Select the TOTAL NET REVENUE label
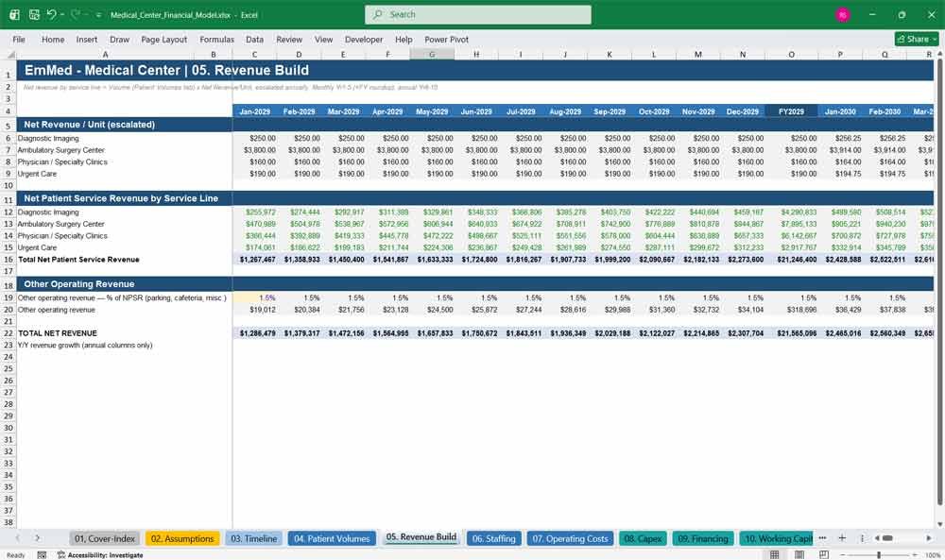The height and width of the screenshot is (560, 945). (x=58, y=333)
